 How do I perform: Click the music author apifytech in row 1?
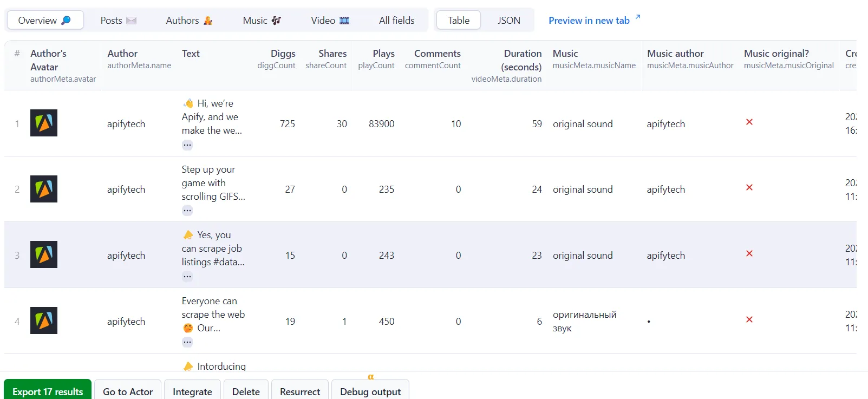pyautogui.click(x=665, y=124)
